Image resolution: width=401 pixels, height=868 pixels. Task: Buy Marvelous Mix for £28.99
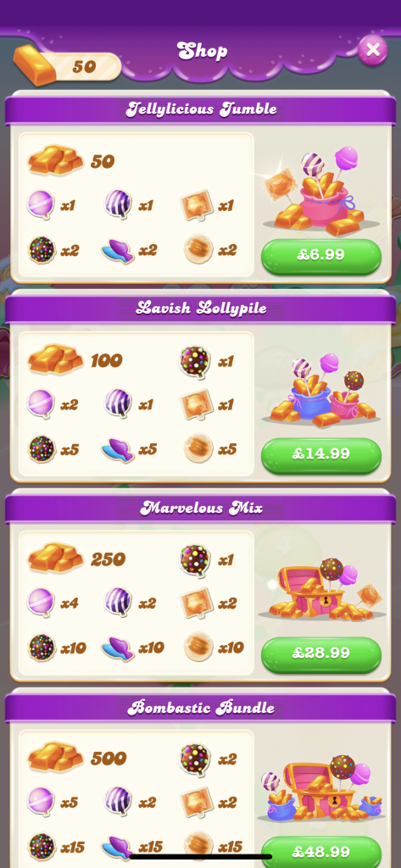(x=321, y=654)
